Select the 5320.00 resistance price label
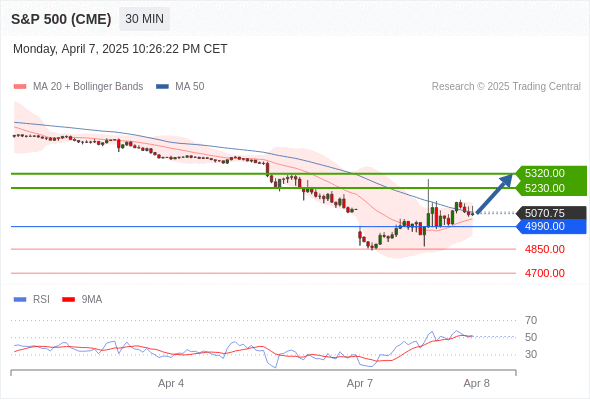The height and width of the screenshot is (400, 590). [544, 173]
